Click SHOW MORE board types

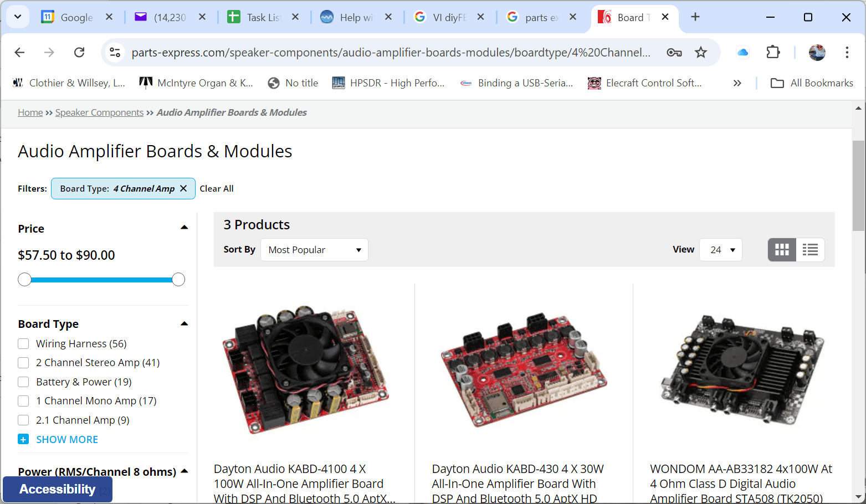pyautogui.click(x=67, y=439)
